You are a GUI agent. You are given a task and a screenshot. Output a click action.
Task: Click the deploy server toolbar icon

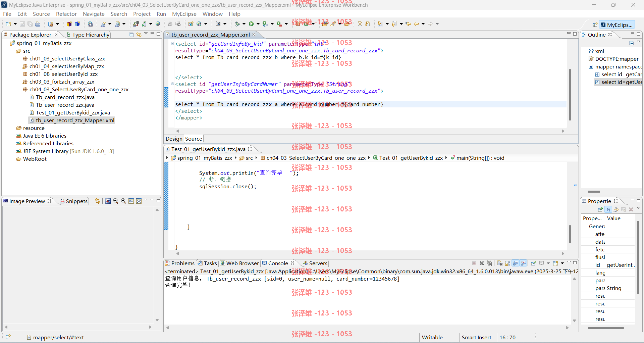pos(136,24)
